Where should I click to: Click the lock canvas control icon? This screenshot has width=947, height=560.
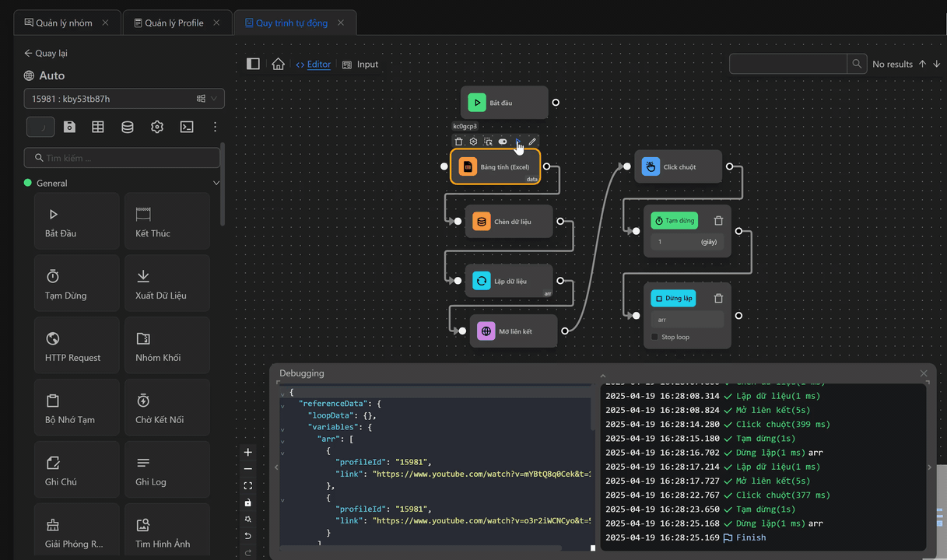coord(248,502)
